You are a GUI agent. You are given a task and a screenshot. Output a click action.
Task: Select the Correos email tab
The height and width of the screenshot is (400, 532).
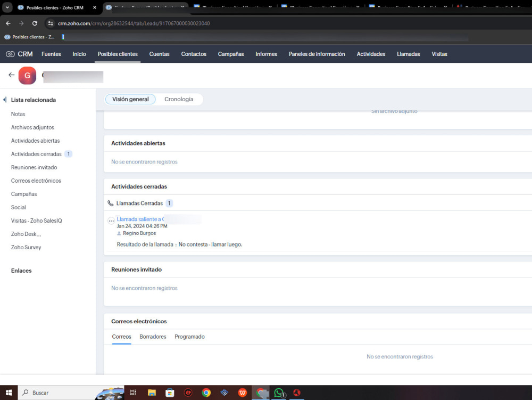click(x=121, y=337)
